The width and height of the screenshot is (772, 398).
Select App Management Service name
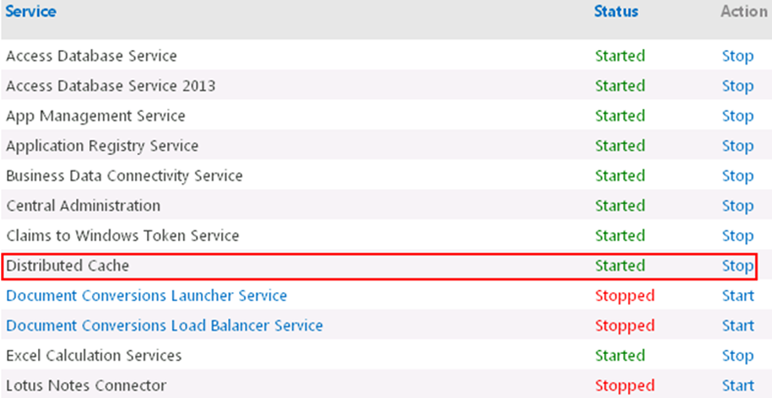96,116
